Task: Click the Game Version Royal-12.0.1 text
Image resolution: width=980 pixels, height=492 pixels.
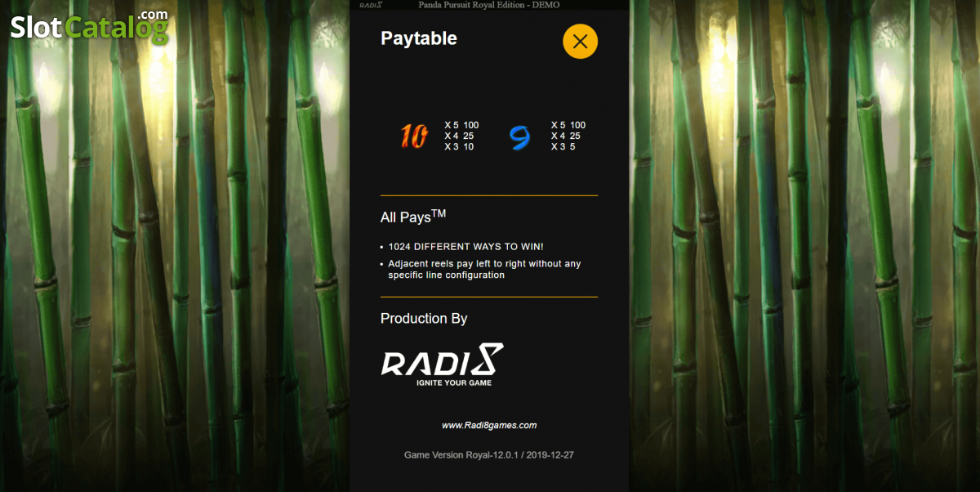Action: coord(489,454)
